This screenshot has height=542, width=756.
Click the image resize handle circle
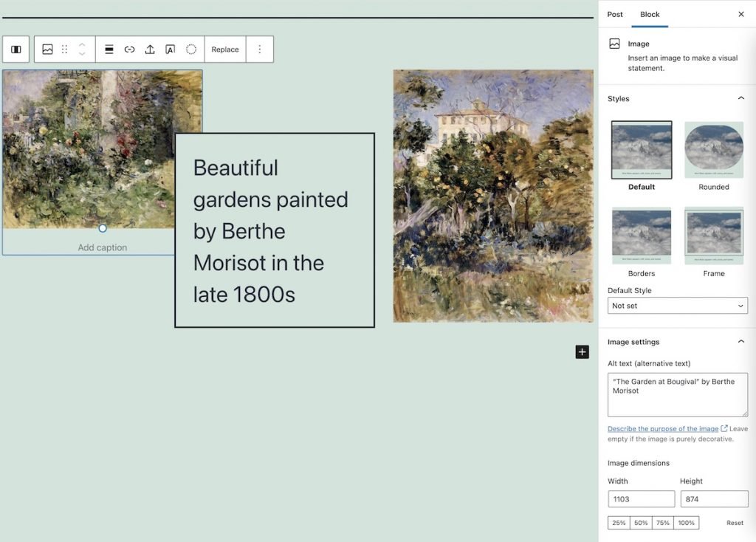click(102, 228)
